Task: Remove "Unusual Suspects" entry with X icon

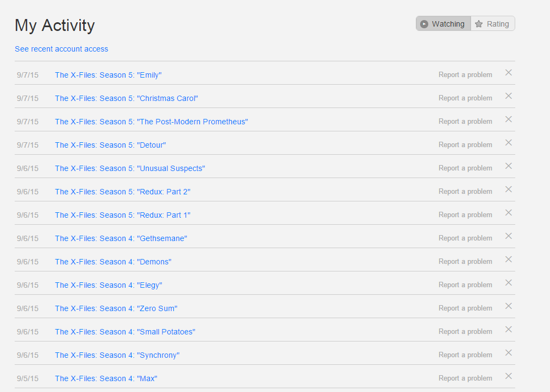Action: (508, 166)
